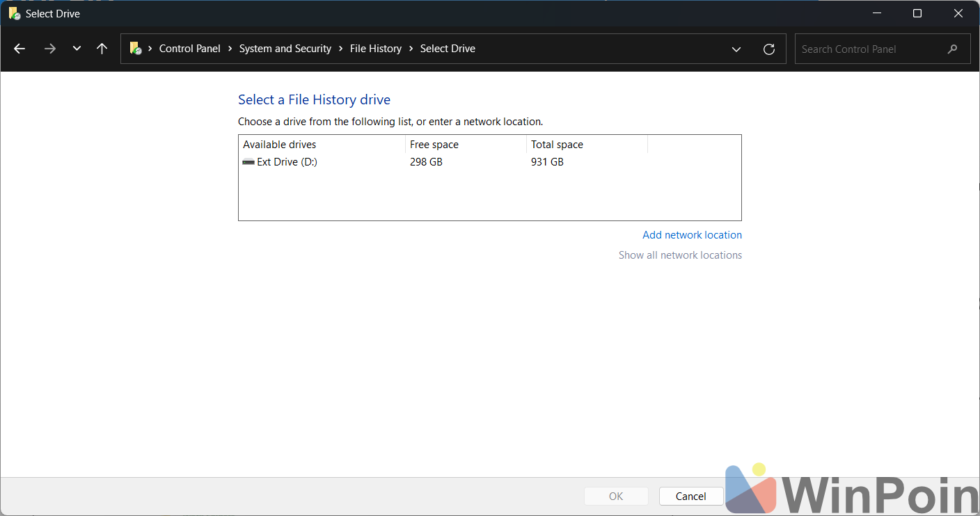Refresh the Select Drive page
This screenshot has height=516, width=980.
[x=769, y=49]
